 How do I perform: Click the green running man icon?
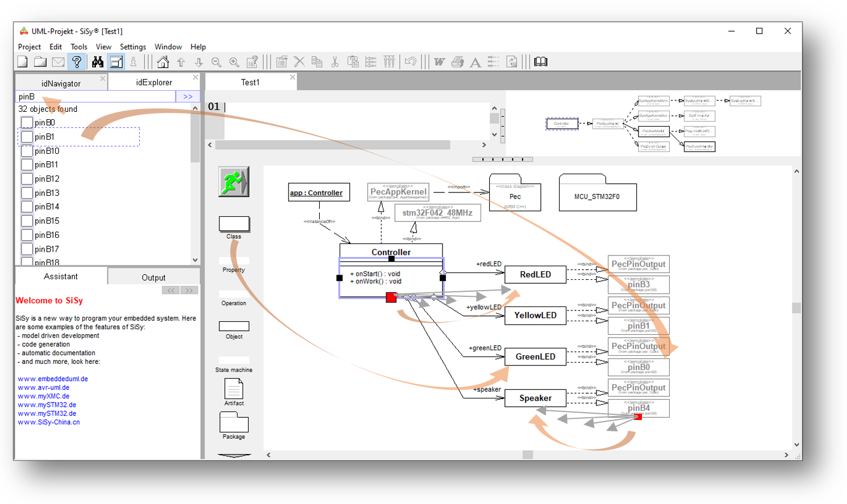click(233, 182)
